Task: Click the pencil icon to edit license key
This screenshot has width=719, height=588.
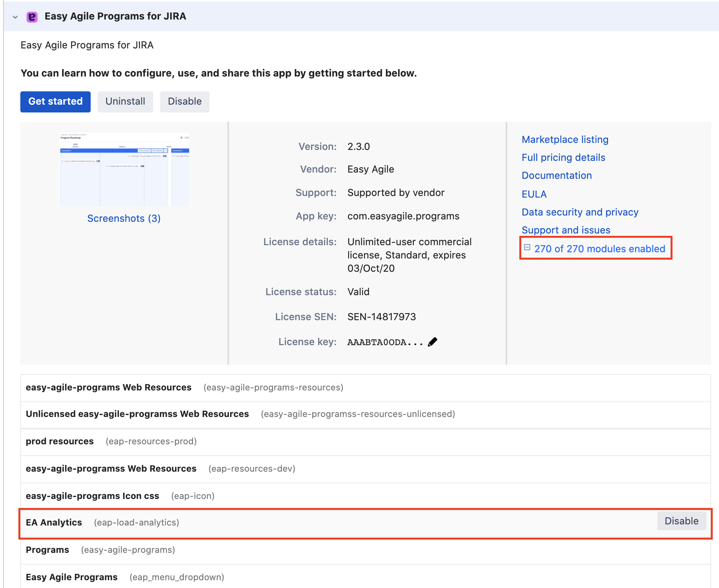Action: [432, 342]
